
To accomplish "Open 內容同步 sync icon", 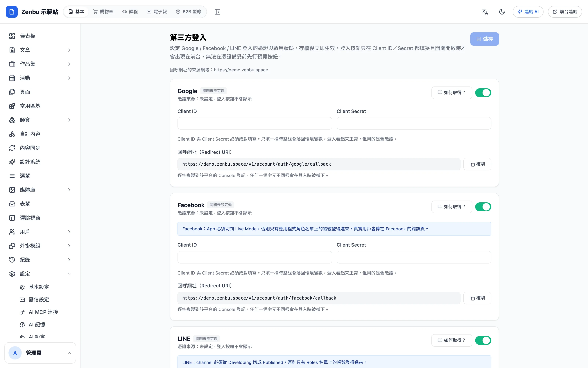I will pos(12,148).
